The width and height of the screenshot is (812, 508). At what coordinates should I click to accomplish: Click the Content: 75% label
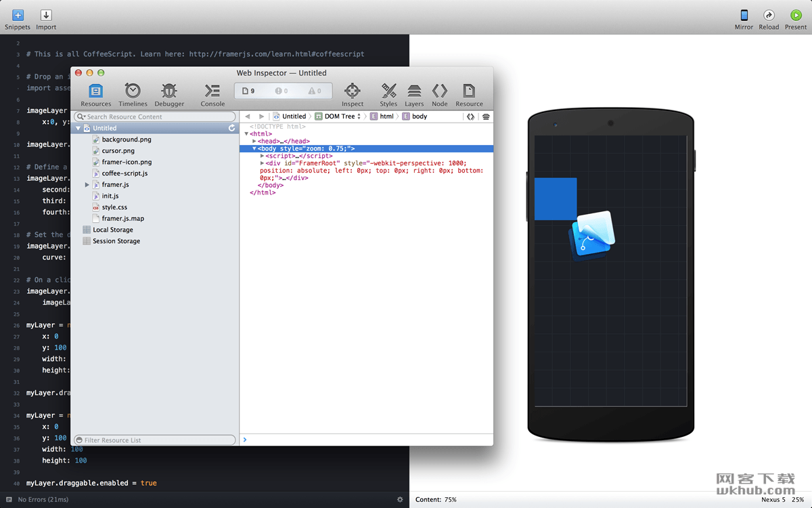point(436,499)
